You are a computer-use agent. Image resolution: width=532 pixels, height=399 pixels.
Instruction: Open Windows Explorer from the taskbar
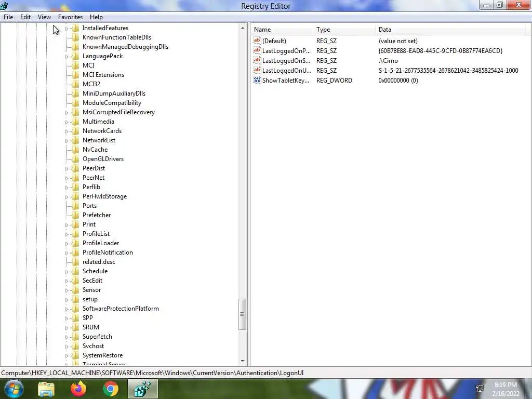point(46,389)
